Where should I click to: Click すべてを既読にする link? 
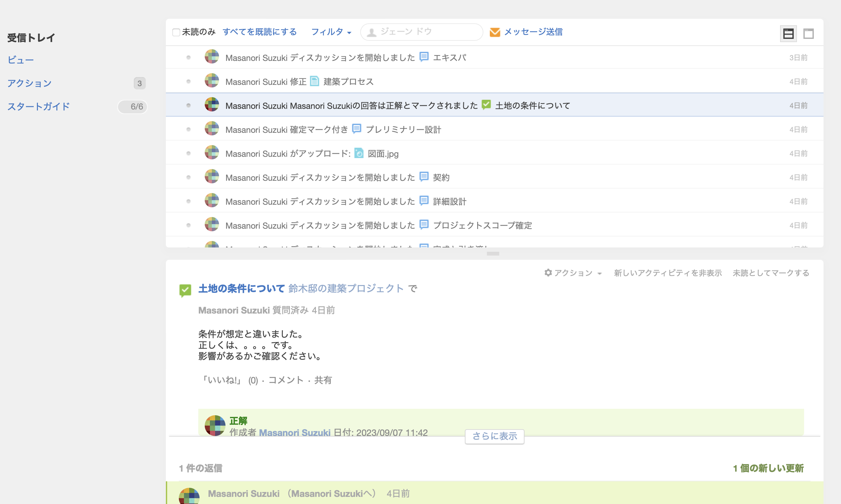click(259, 32)
